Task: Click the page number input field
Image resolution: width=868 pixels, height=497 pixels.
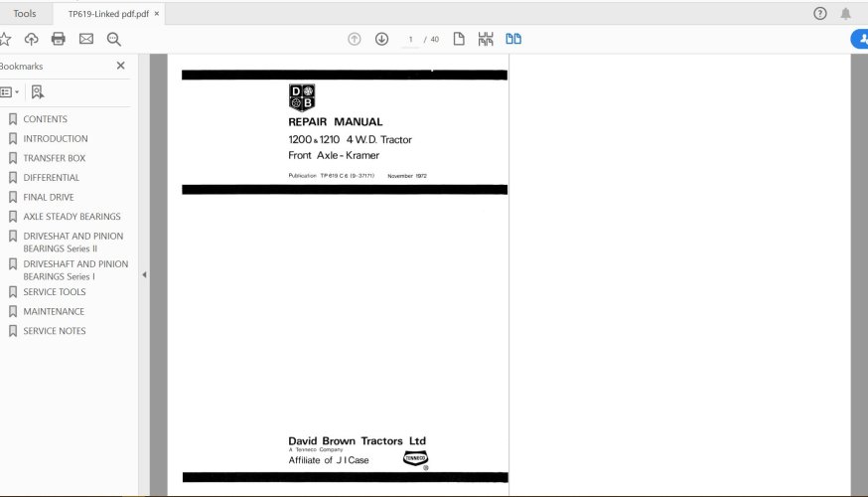Action: 410,39
